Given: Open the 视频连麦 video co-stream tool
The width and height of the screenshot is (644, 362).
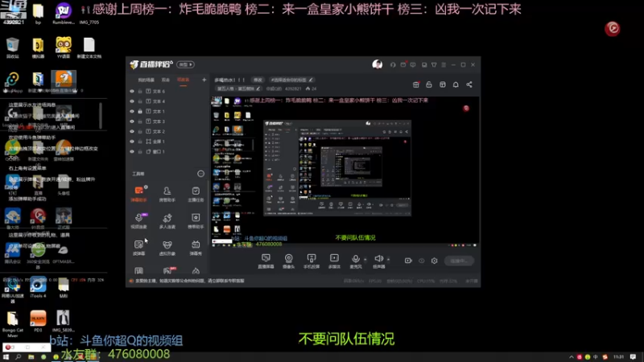Looking at the screenshot, I should 138,220.
